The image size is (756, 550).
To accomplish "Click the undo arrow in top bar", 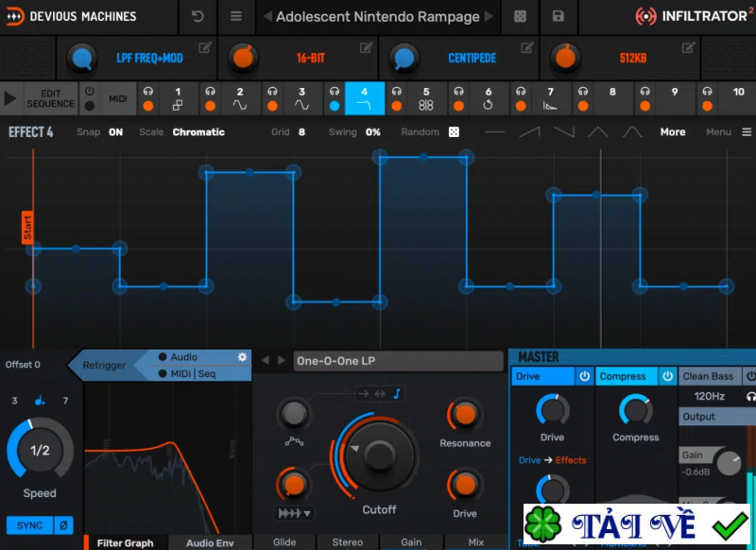I will click(198, 16).
